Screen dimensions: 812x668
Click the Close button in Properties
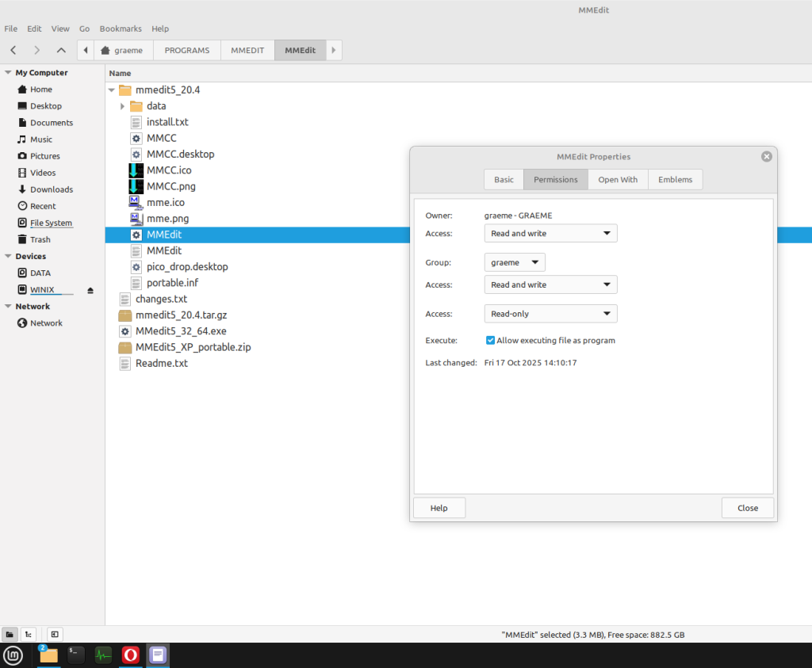point(747,508)
